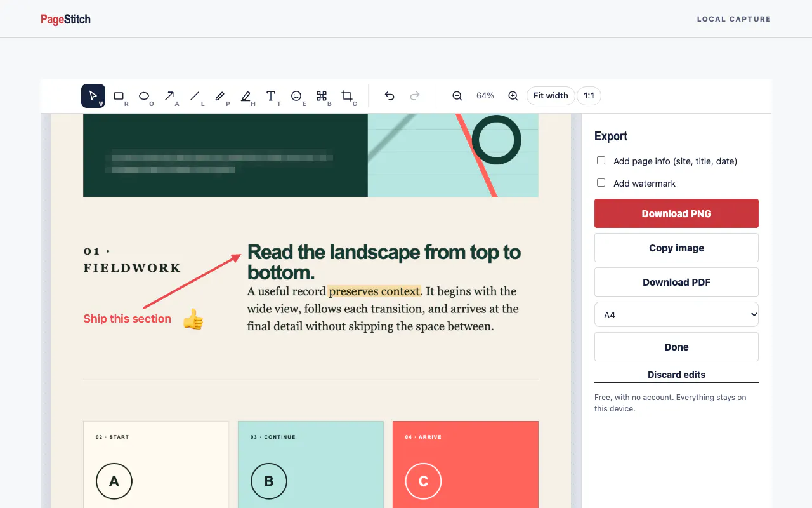Select the thumbs-up emoji sticker on canvas
Screen dimensions: 812x508
193,319
